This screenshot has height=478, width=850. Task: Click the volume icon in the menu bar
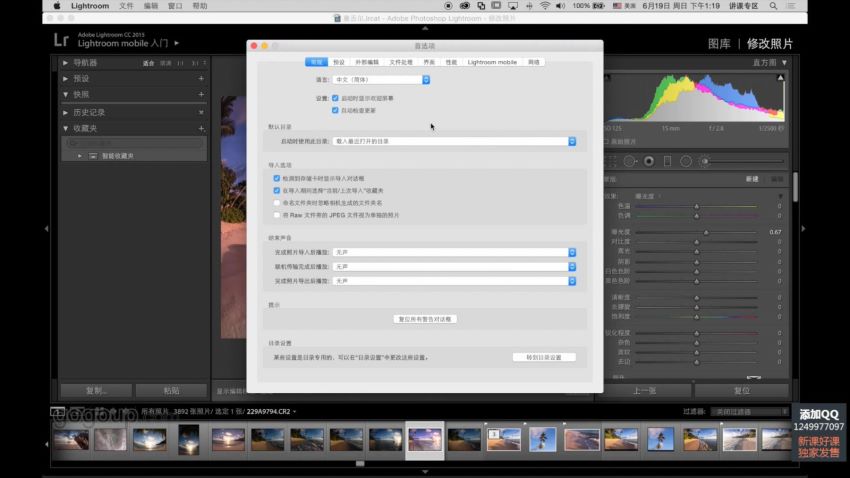pos(561,6)
